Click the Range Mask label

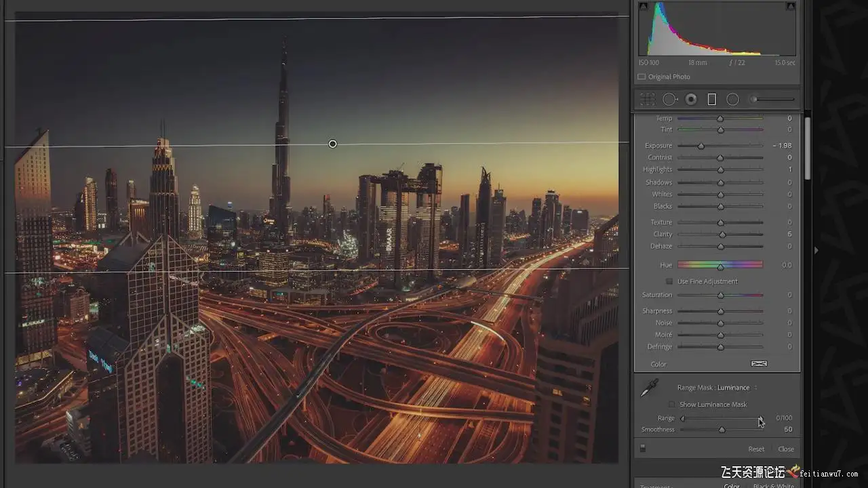(695, 388)
